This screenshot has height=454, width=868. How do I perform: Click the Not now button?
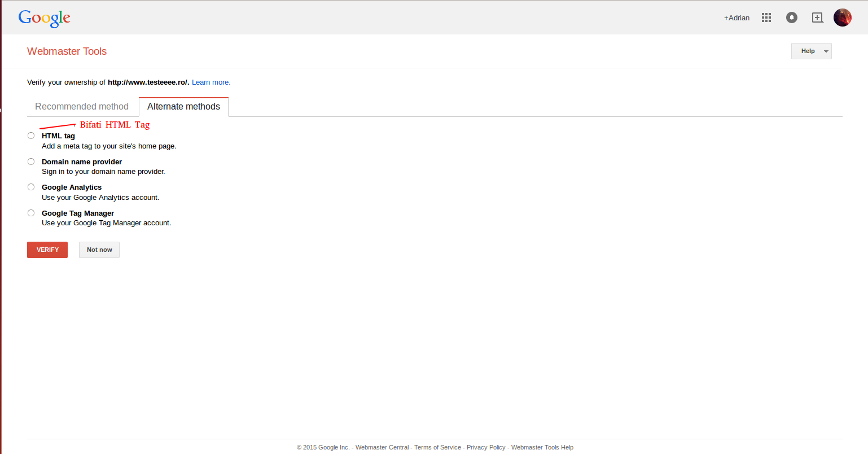coord(99,250)
